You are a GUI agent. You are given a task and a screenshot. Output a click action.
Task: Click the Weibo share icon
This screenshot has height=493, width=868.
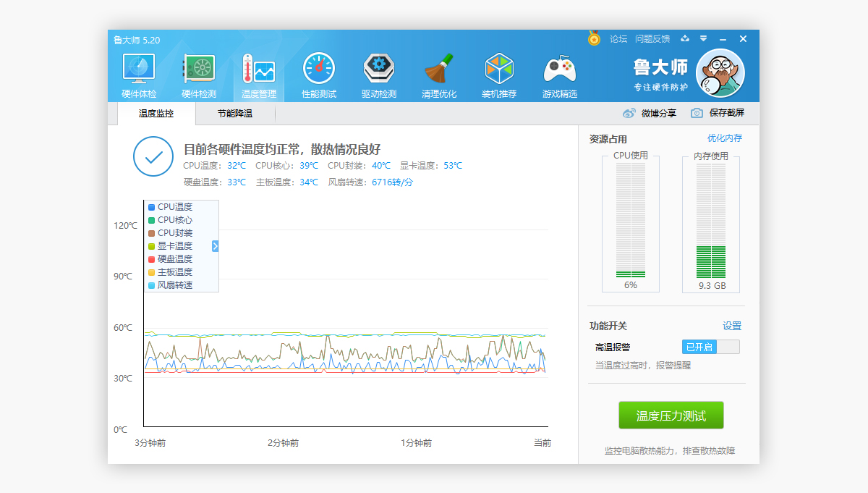(629, 113)
